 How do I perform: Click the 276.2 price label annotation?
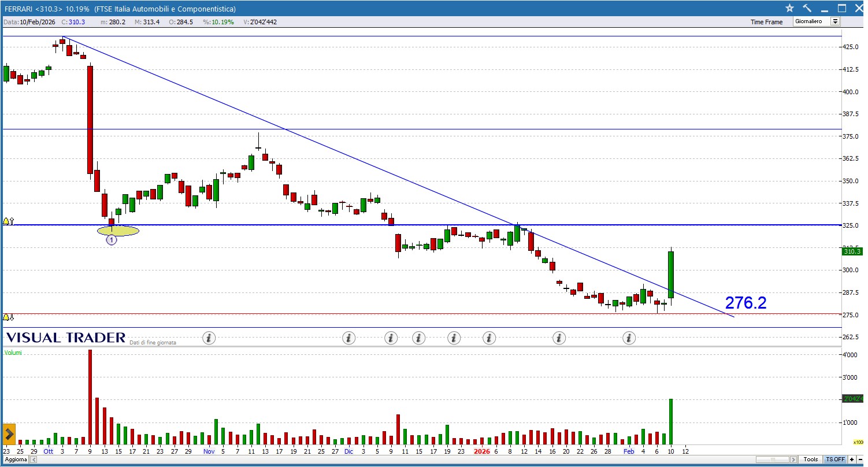click(x=745, y=303)
